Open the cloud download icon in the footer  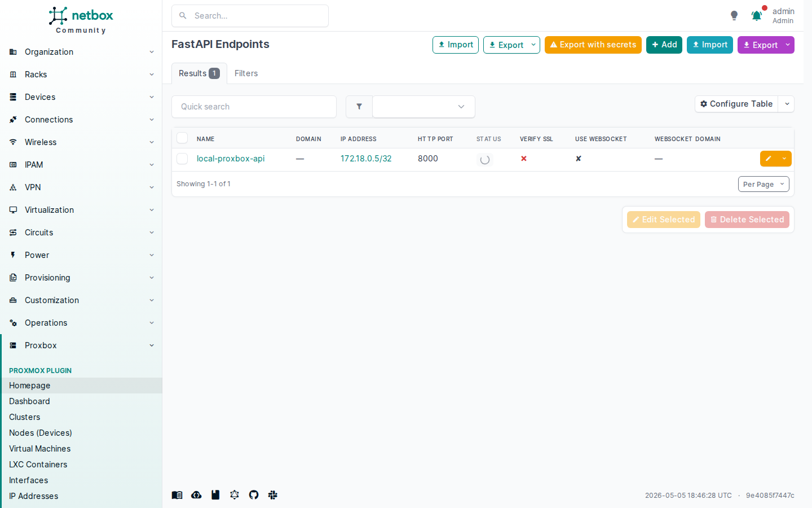(196, 495)
